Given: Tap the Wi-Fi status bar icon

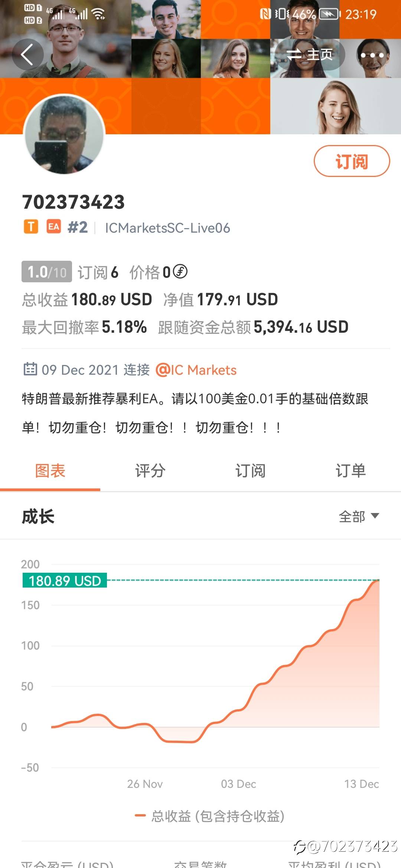Looking at the screenshot, I should point(98,14).
